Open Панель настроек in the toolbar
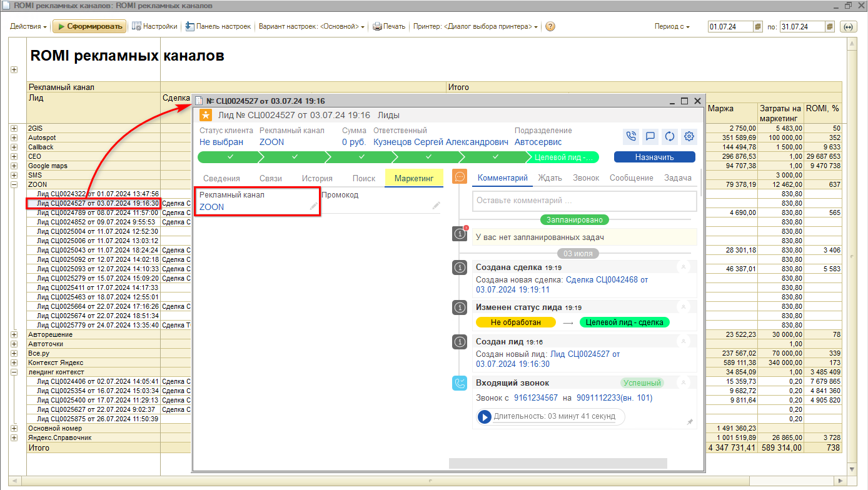This screenshot has height=490, width=868. coord(218,27)
